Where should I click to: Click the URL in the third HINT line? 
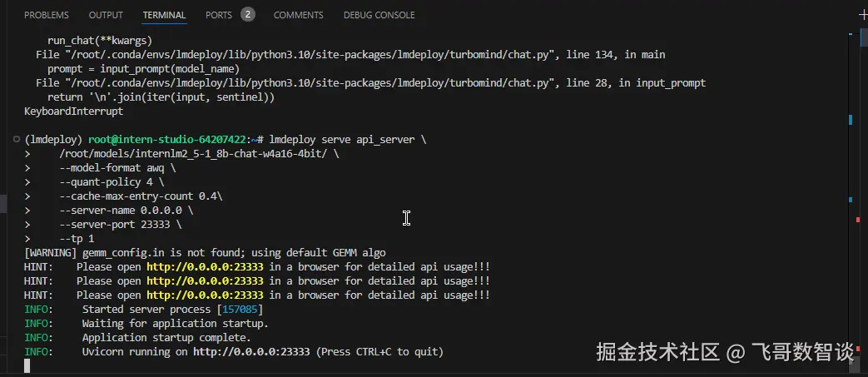(x=205, y=295)
